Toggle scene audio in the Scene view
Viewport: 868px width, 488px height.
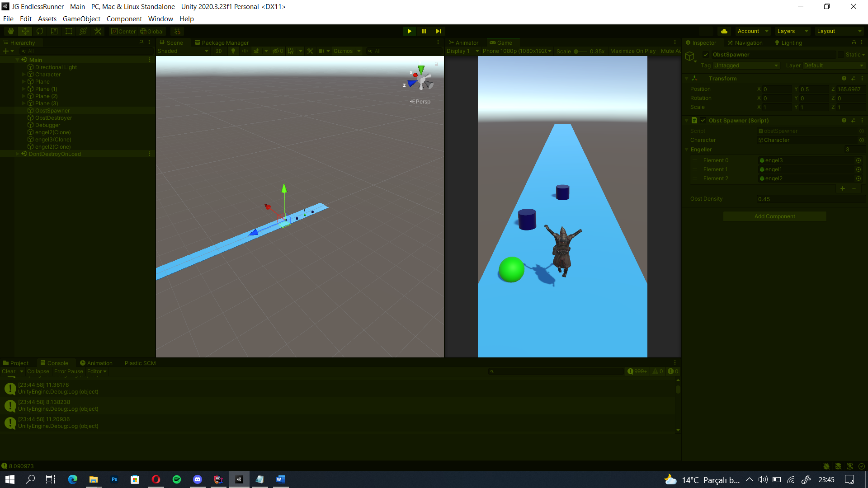[245, 51]
